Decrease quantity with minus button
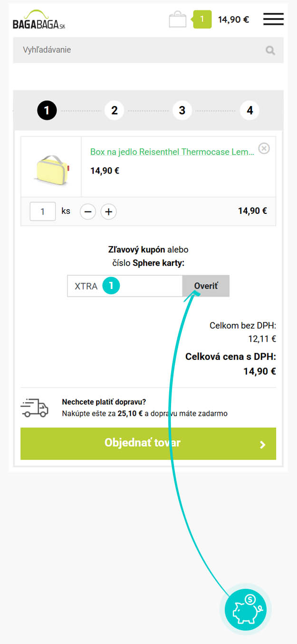 point(88,211)
